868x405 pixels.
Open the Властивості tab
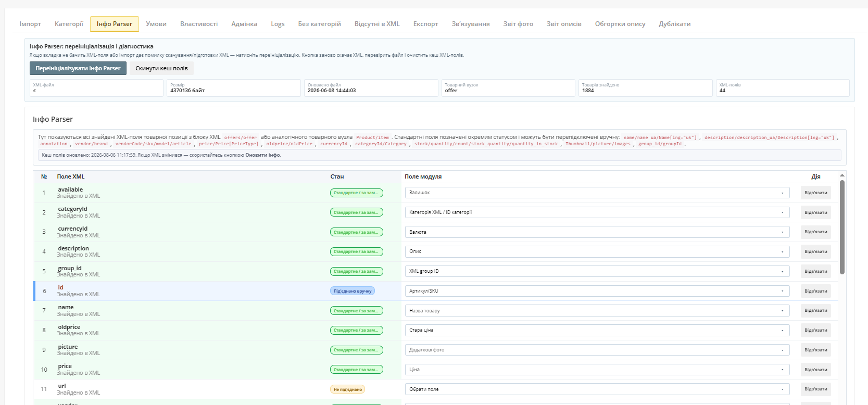199,24
